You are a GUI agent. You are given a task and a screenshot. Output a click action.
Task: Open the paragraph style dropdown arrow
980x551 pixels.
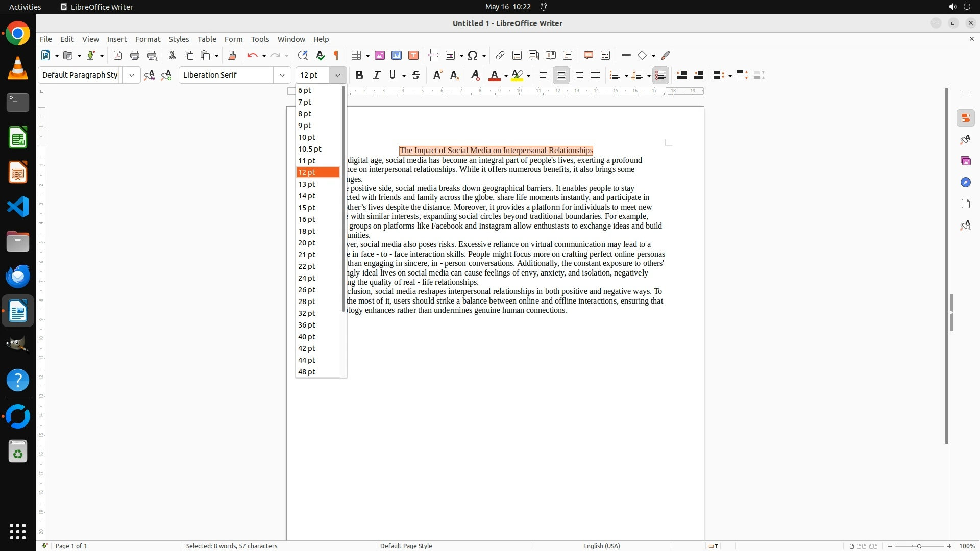132,75
